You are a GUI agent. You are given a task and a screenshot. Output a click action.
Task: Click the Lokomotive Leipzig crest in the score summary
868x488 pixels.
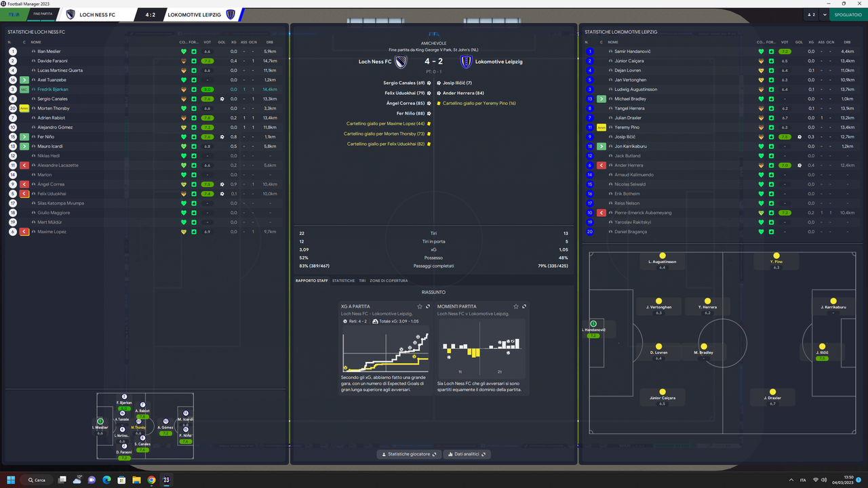pos(466,62)
